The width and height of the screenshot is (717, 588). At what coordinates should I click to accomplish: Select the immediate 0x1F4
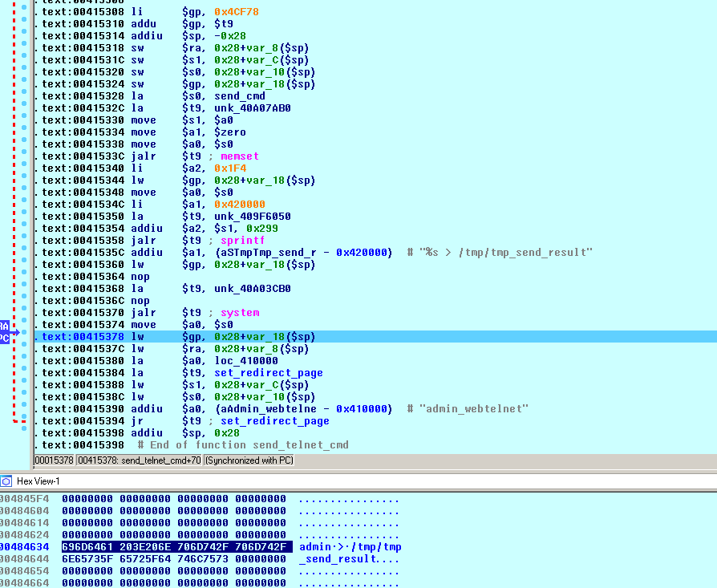pyautogui.click(x=230, y=168)
